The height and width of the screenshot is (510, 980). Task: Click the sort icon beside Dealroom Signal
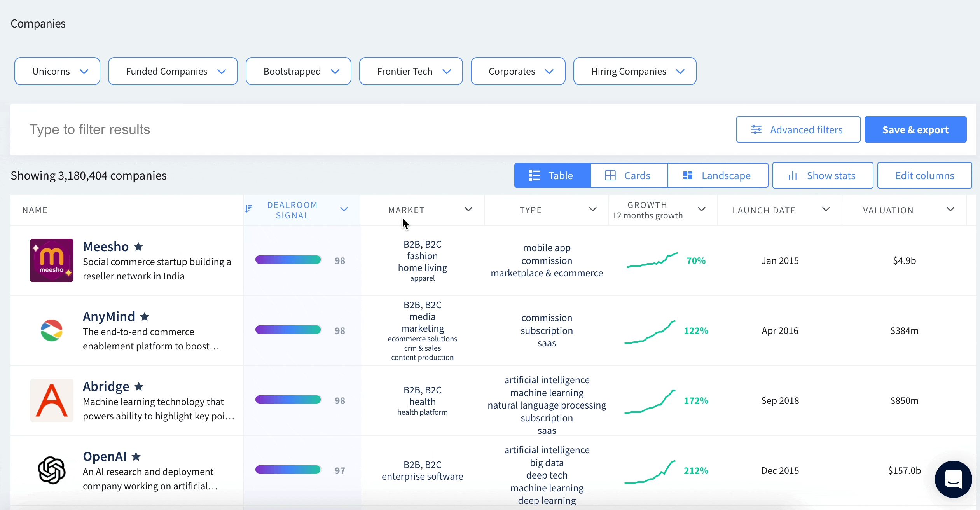[249, 209]
